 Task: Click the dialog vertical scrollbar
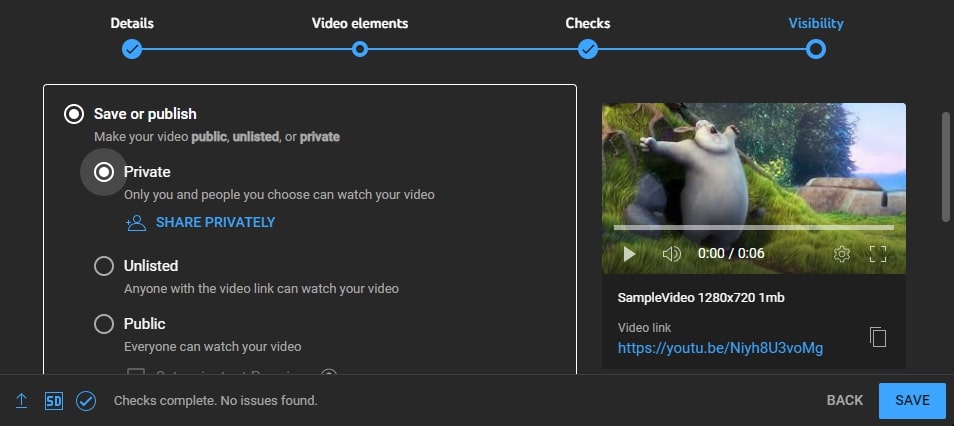945,166
